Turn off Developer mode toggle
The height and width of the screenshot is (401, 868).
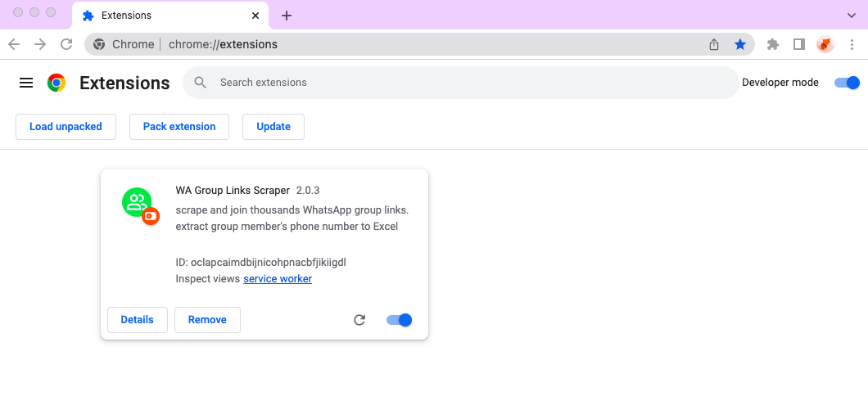click(847, 83)
